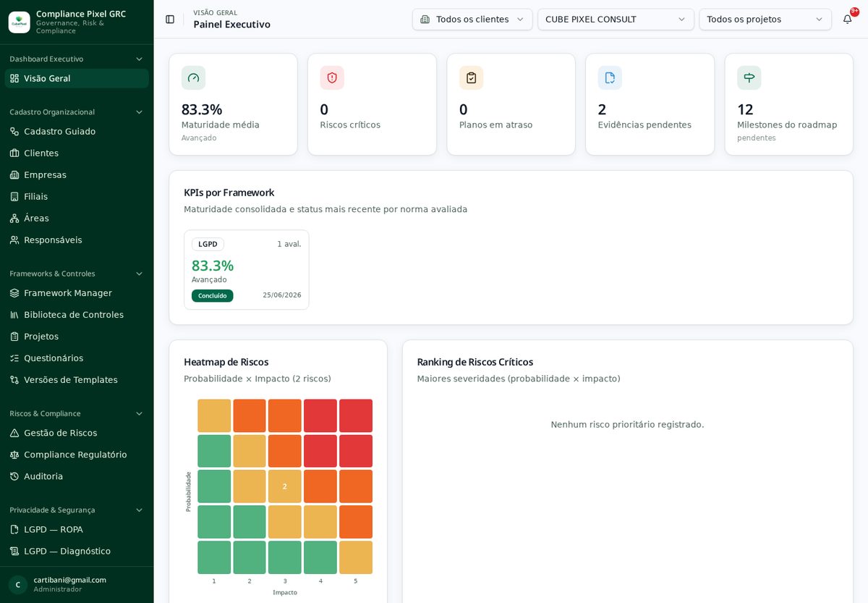Navigate to Clientes page
The width and height of the screenshot is (868, 603).
77,153
